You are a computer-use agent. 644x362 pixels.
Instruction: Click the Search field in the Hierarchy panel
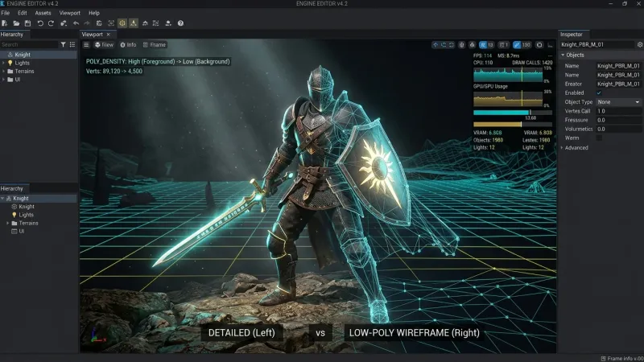29,45
